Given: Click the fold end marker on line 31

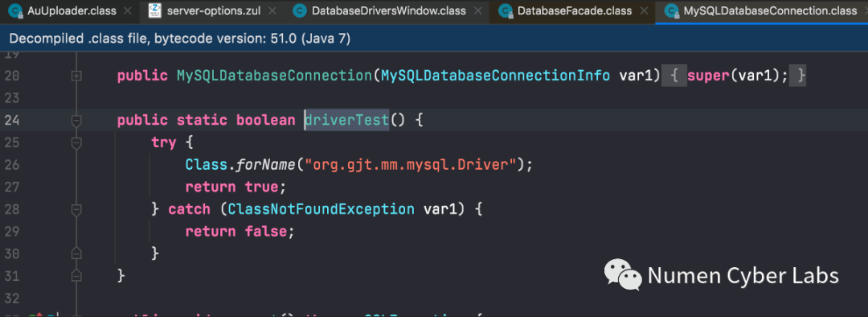Looking at the screenshot, I should 76,275.
